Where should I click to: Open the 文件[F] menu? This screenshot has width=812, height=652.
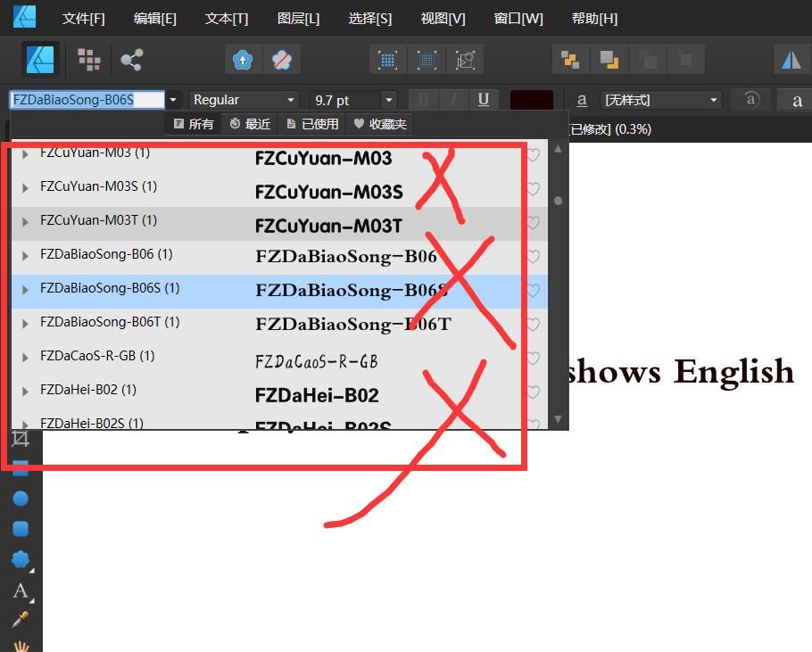tap(83, 19)
